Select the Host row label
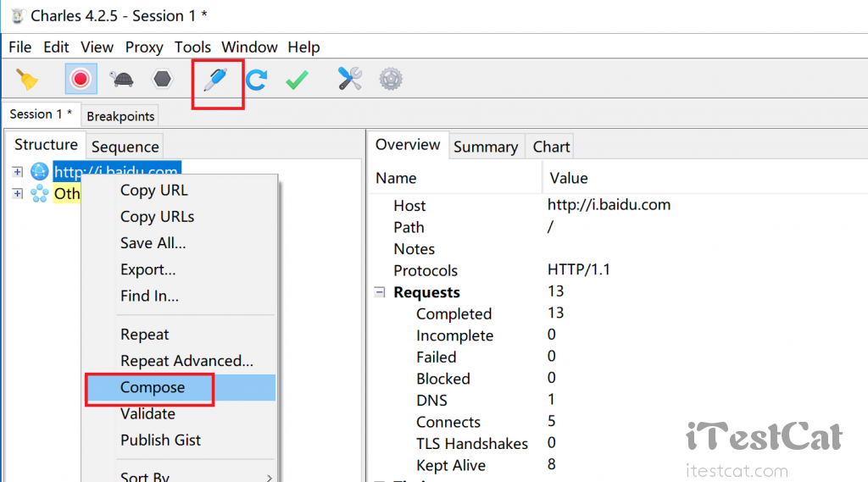Viewport: 868px width, 482px height. click(x=409, y=206)
